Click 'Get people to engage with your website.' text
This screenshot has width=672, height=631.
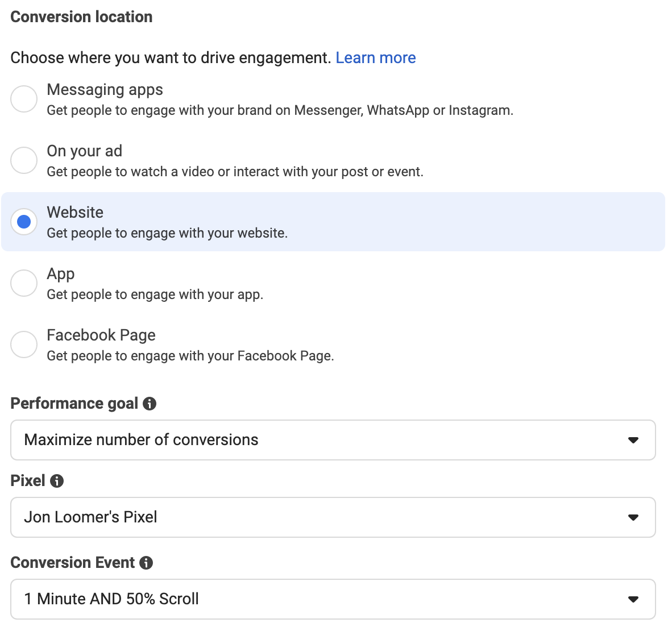point(167,233)
